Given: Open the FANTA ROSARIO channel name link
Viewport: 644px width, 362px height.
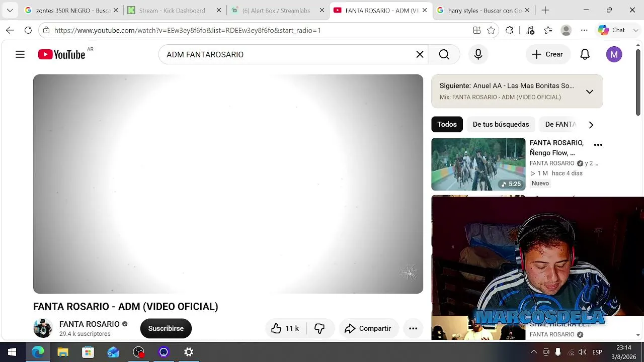Looking at the screenshot, I should (90, 324).
